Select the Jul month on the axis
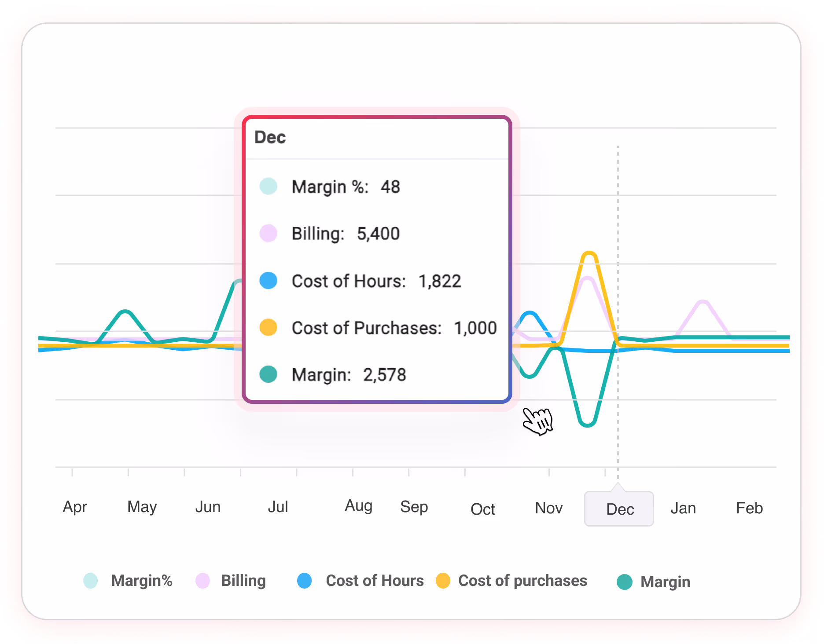The image size is (824, 644). coord(278,507)
